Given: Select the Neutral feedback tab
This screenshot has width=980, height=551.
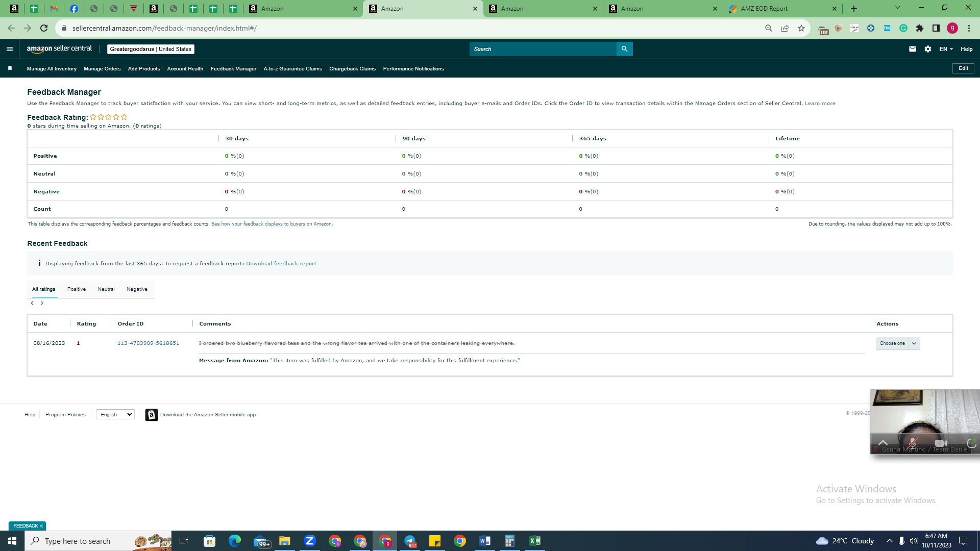Looking at the screenshot, I should pyautogui.click(x=106, y=289).
